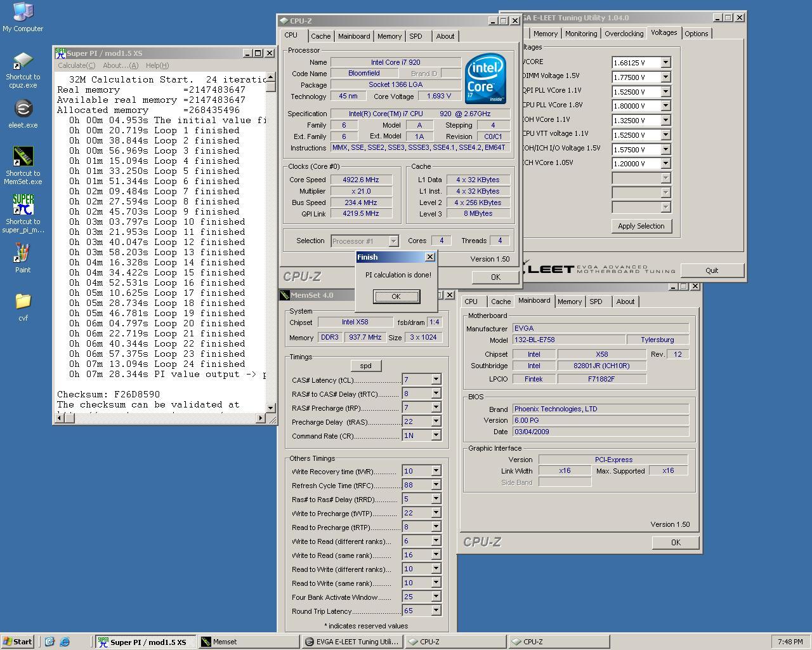The image size is (812, 650).
Task: Click CPU-Z Name field Intel Core i7 920
Action: pyautogui.click(x=395, y=62)
